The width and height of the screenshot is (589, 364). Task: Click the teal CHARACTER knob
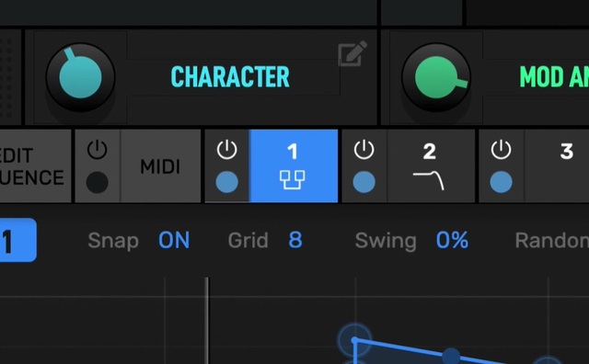(x=80, y=77)
